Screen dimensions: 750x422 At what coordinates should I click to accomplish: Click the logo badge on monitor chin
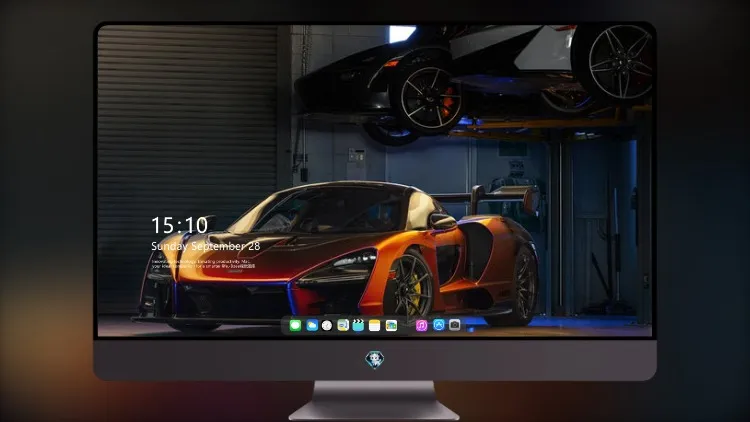[375, 360]
